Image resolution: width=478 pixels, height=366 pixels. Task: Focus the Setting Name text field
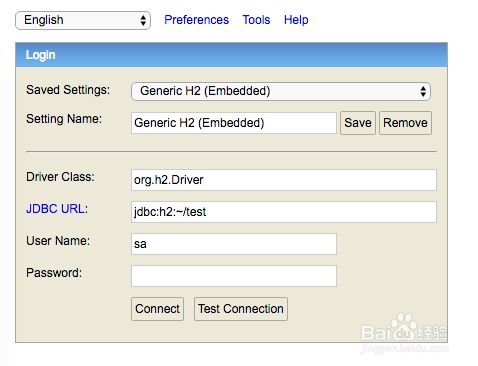tap(234, 123)
